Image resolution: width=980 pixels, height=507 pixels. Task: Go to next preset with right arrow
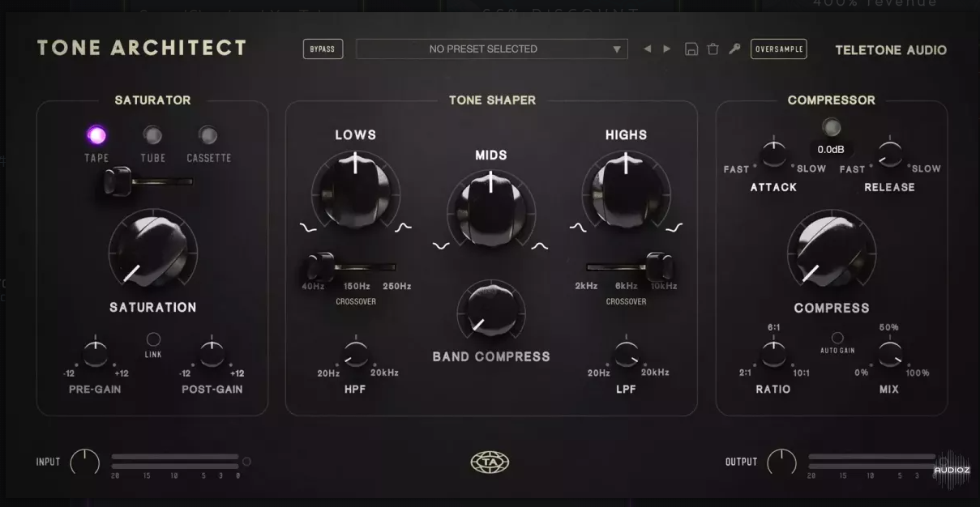667,49
